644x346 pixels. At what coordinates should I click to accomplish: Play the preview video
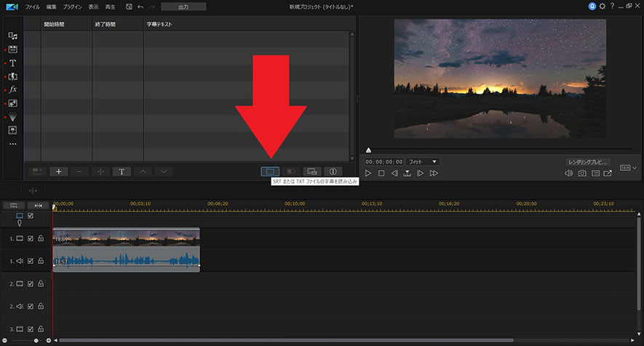(368, 173)
